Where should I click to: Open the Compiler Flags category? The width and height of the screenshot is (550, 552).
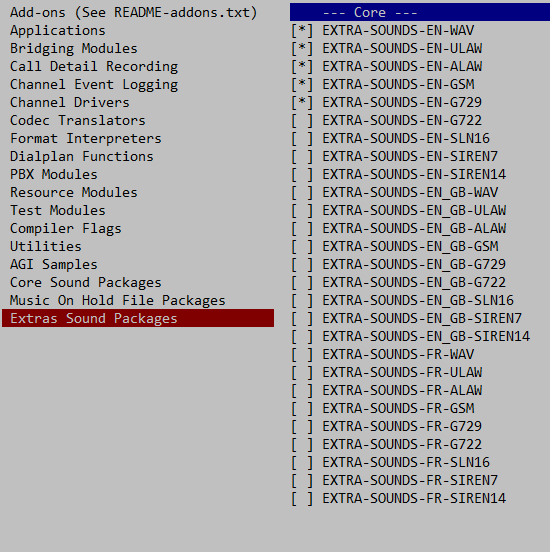(x=65, y=229)
